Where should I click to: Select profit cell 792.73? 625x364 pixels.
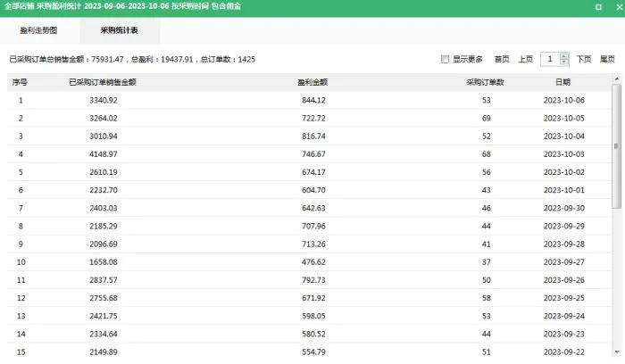[313, 280]
